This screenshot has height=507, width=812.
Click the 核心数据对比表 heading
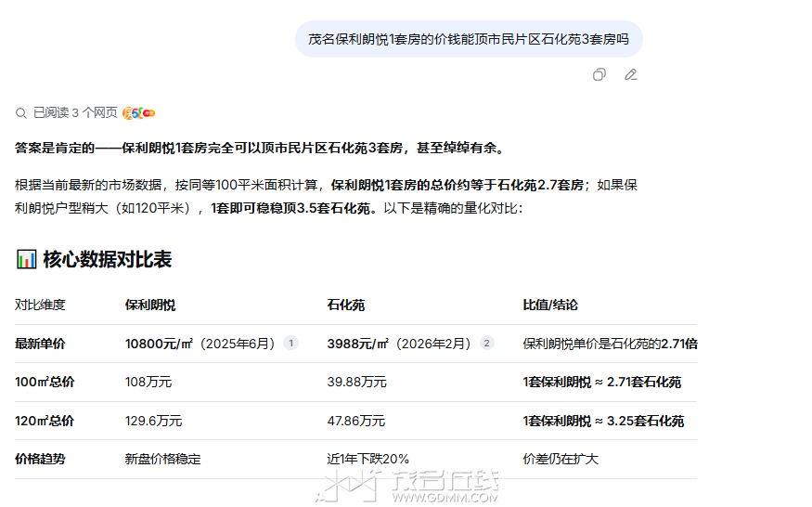[107, 259]
